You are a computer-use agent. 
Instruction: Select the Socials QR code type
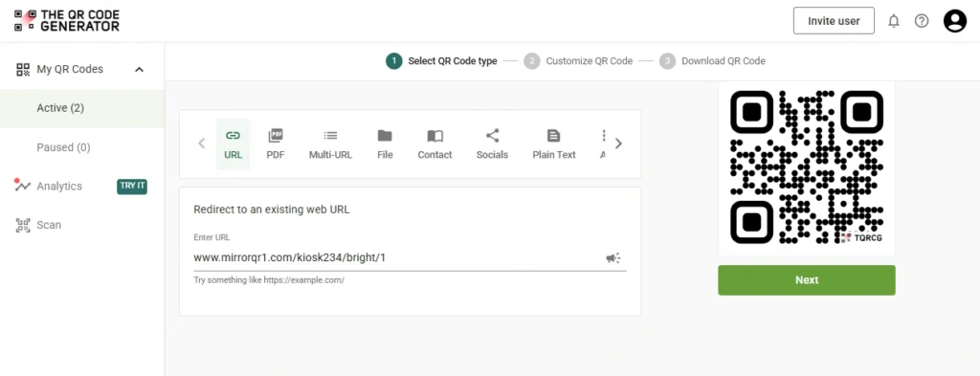[493, 144]
